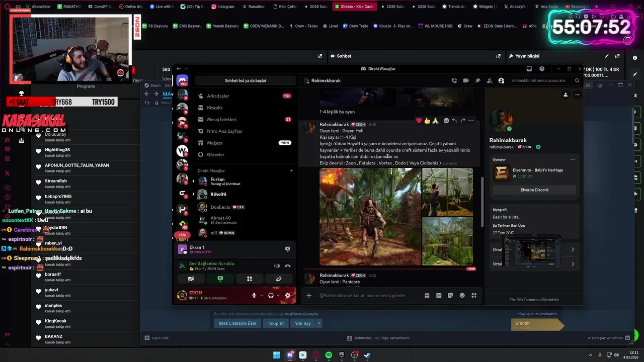Click Takip Et button in Steam
This screenshot has height=362, width=644.
[276, 323]
